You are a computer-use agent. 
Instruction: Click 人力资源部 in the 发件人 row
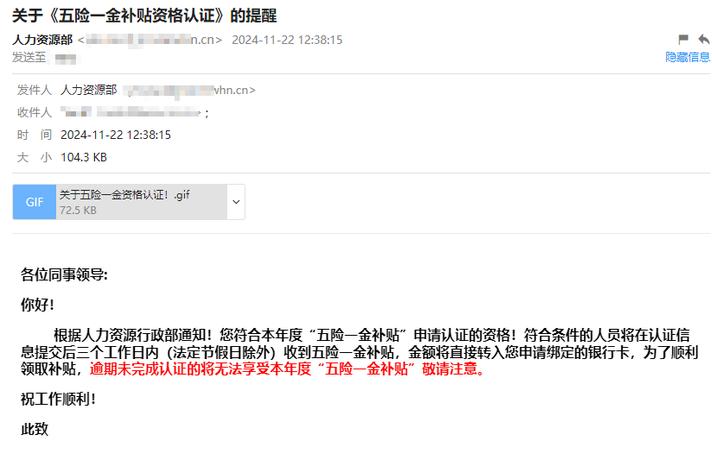pos(89,90)
